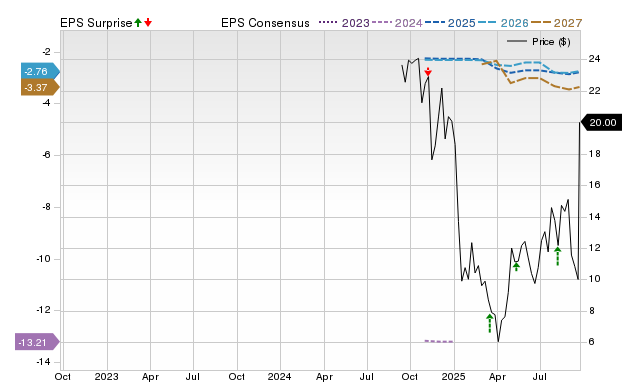The image size is (640, 382).
Task: Click the 2024 x-axis label
Action: pyautogui.click(x=280, y=376)
